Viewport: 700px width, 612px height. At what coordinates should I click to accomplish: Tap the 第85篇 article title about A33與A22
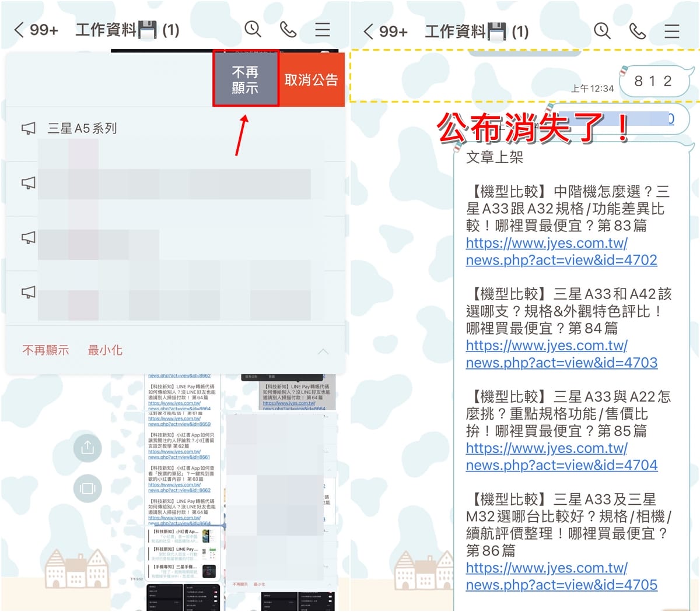click(569, 413)
